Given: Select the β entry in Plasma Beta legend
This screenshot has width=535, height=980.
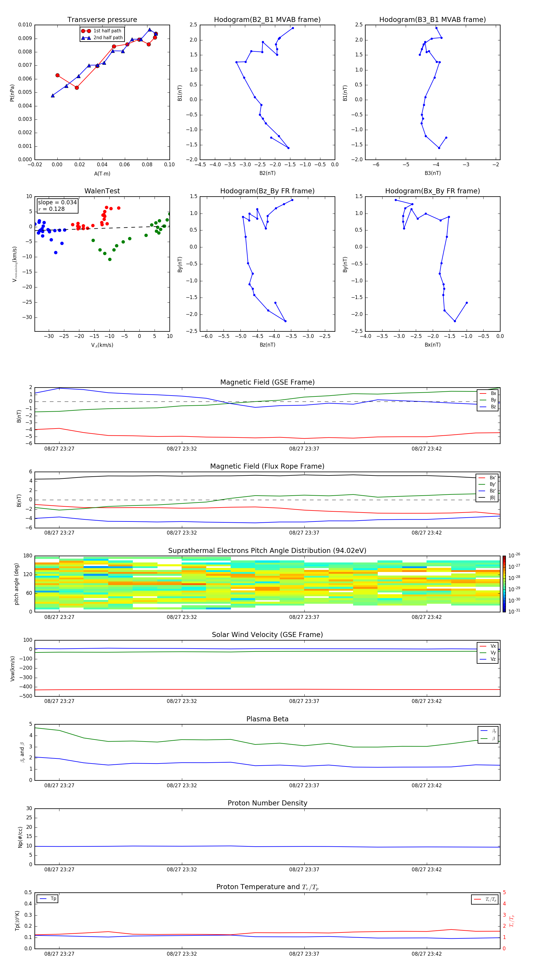Looking at the screenshot, I should pyautogui.click(x=488, y=739).
